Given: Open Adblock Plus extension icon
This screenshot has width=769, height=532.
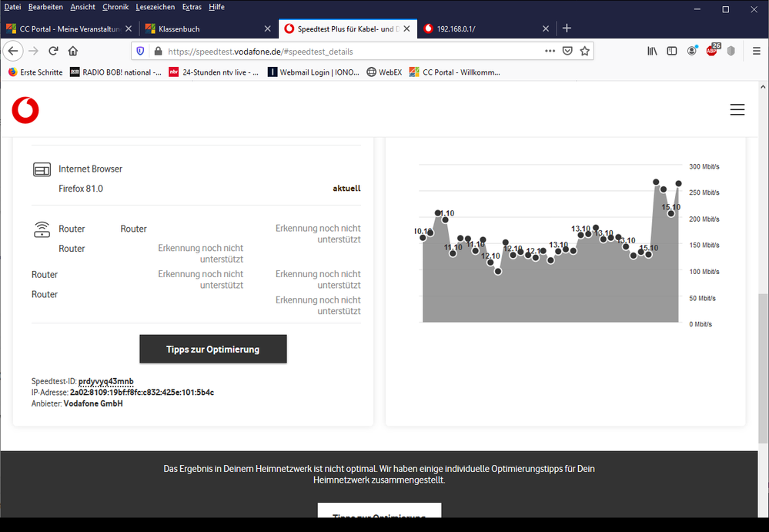Looking at the screenshot, I should click(x=713, y=50).
